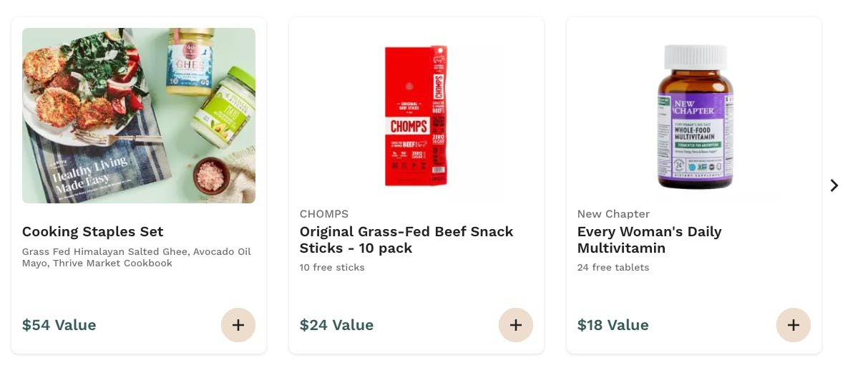Click the $54 Value price text

[59, 325]
